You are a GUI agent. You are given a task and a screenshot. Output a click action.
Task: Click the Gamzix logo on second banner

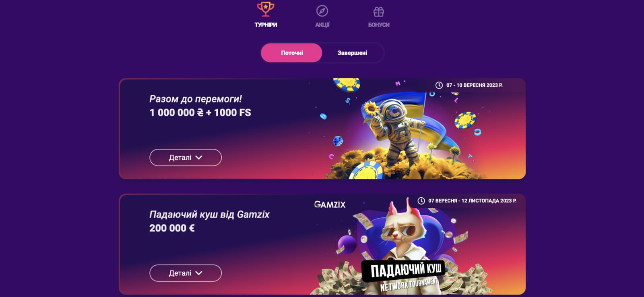coord(330,205)
